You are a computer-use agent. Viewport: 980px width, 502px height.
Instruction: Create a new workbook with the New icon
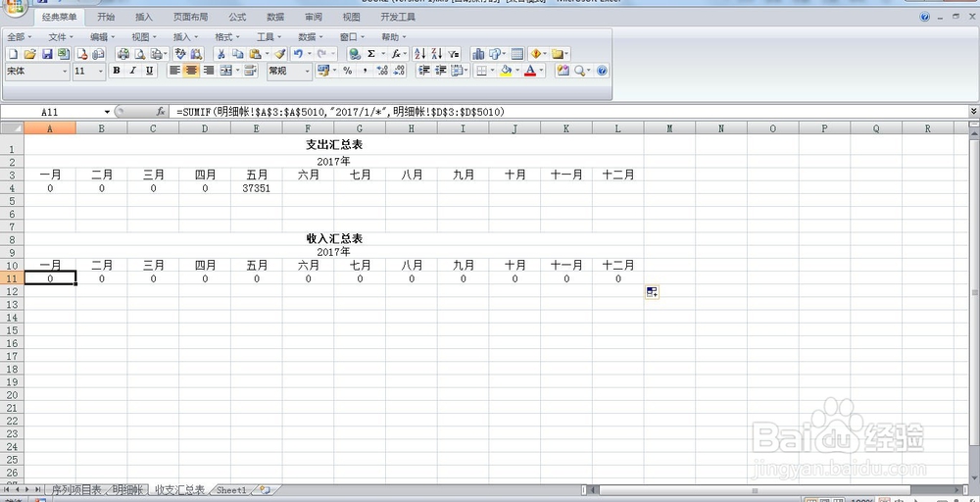[x=13, y=54]
